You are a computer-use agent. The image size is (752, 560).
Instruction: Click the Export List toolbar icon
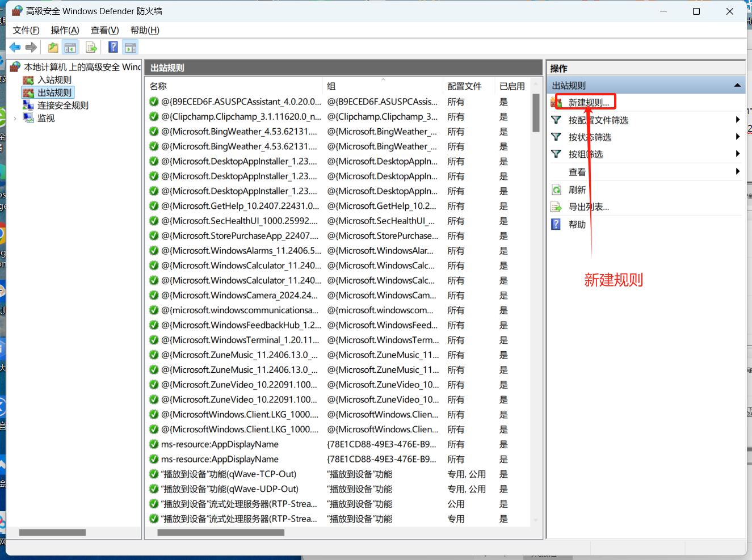pyautogui.click(x=91, y=48)
